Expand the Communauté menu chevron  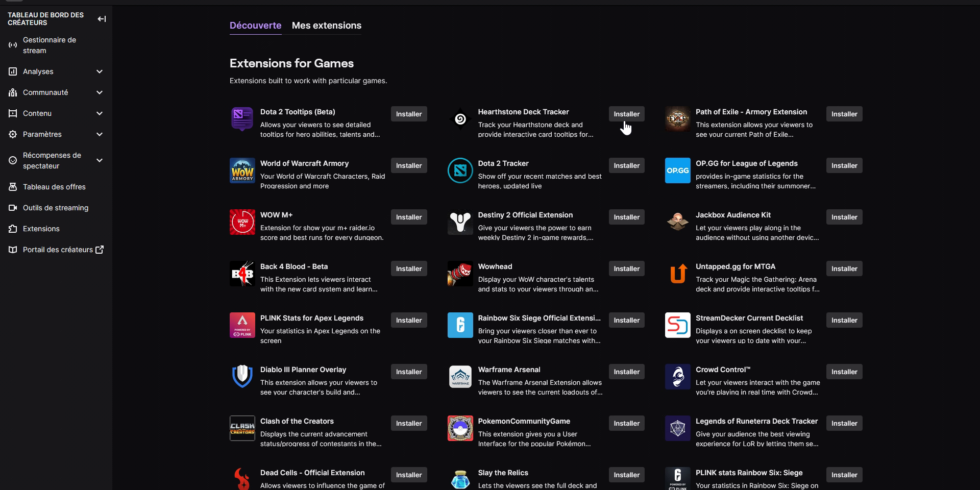pos(100,92)
